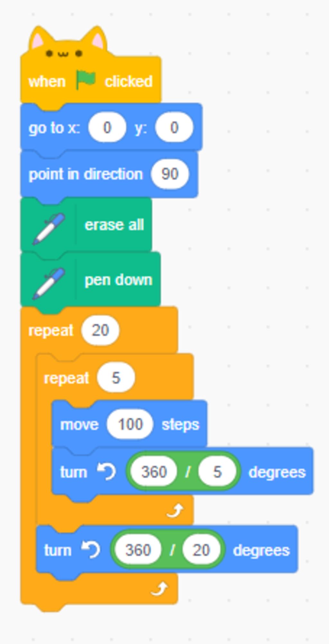Edit the x value field in go to block

click(x=107, y=128)
